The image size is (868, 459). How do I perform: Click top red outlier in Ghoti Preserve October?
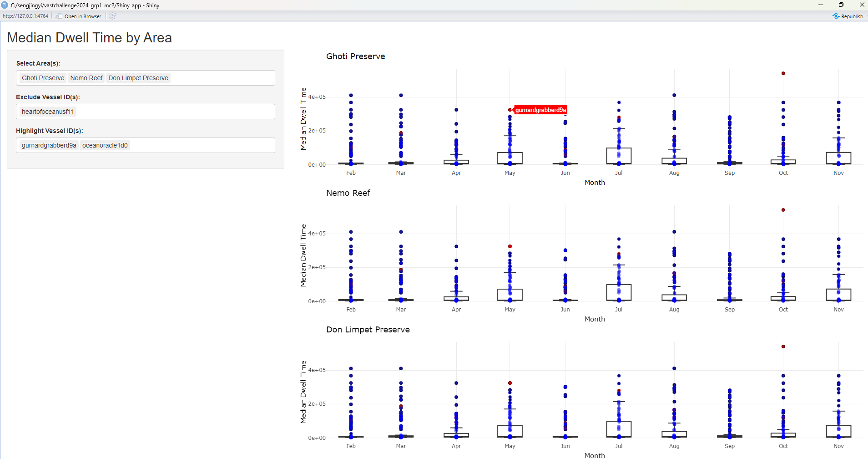point(783,73)
